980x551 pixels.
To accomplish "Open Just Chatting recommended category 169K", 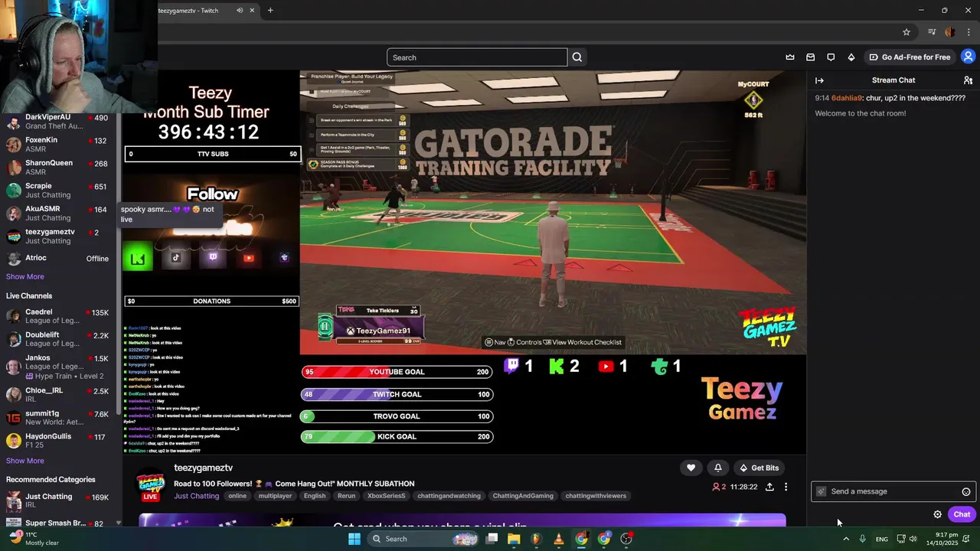I will pyautogui.click(x=58, y=501).
